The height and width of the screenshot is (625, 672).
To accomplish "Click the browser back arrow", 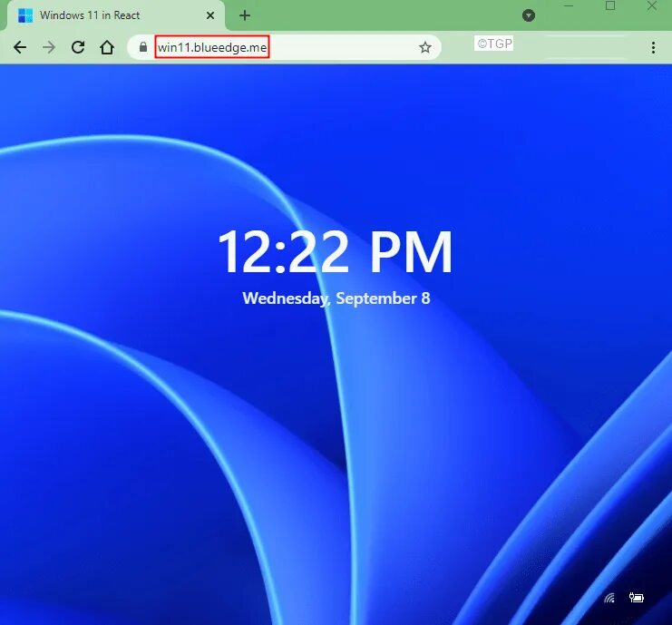I will click(x=20, y=47).
